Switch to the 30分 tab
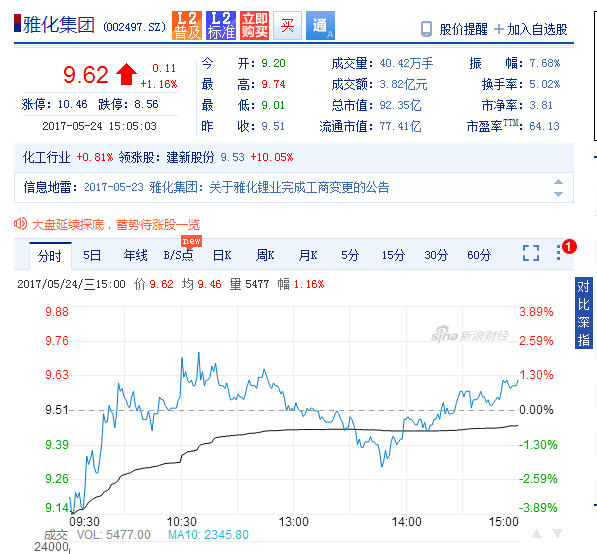Viewport: 597px width, 554px height. pyautogui.click(x=436, y=255)
